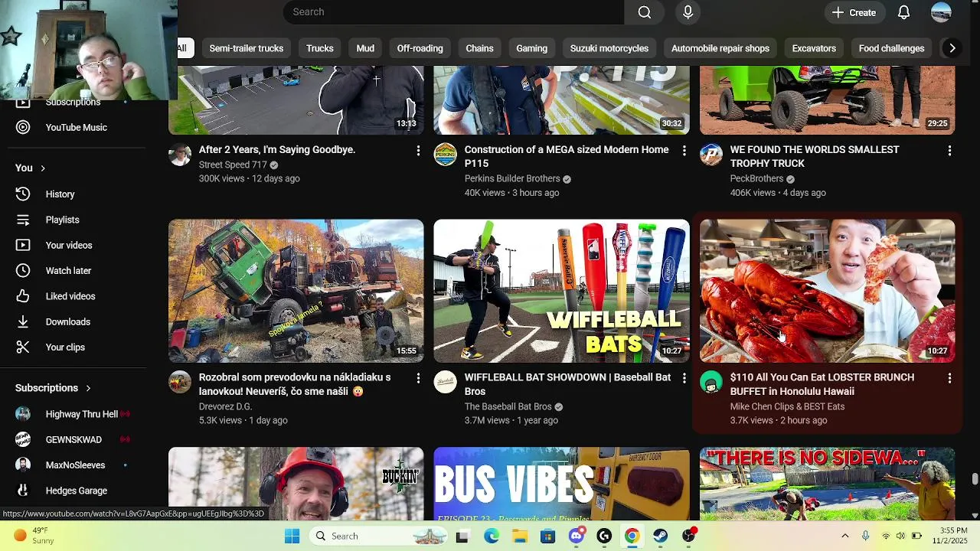Open Mike Chen Clips channel avatar

tap(711, 382)
